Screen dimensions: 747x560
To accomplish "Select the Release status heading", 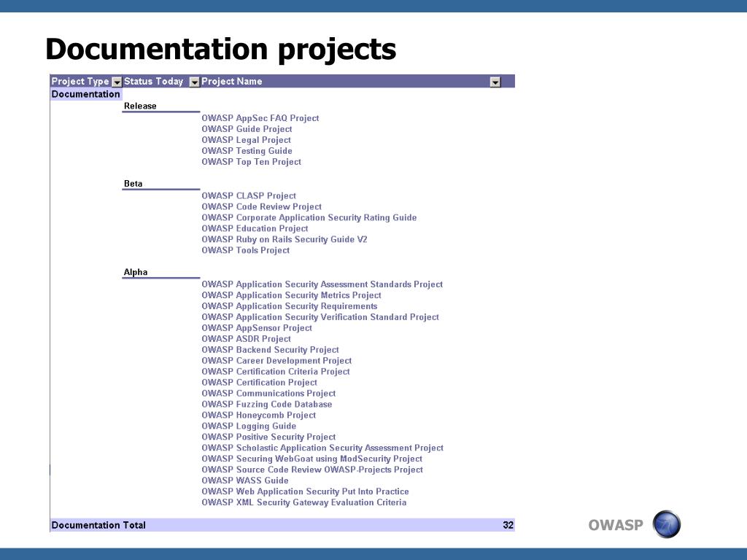I will 140,106.
